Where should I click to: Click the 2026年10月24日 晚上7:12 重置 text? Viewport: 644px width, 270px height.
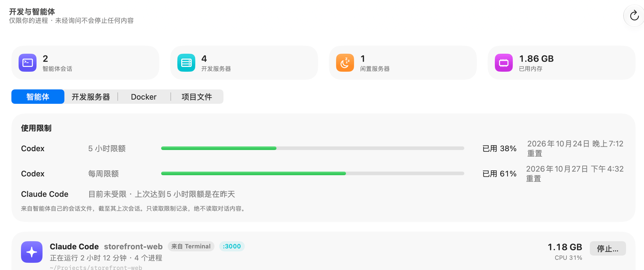(x=575, y=148)
